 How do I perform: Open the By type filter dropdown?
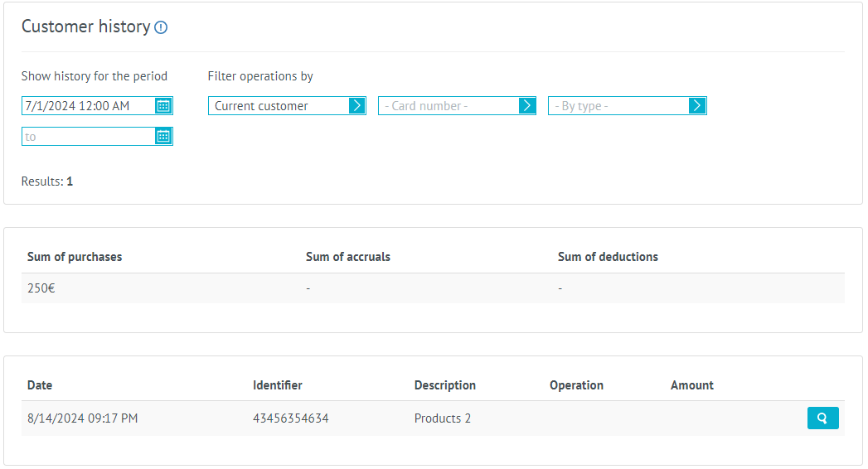pos(618,105)
